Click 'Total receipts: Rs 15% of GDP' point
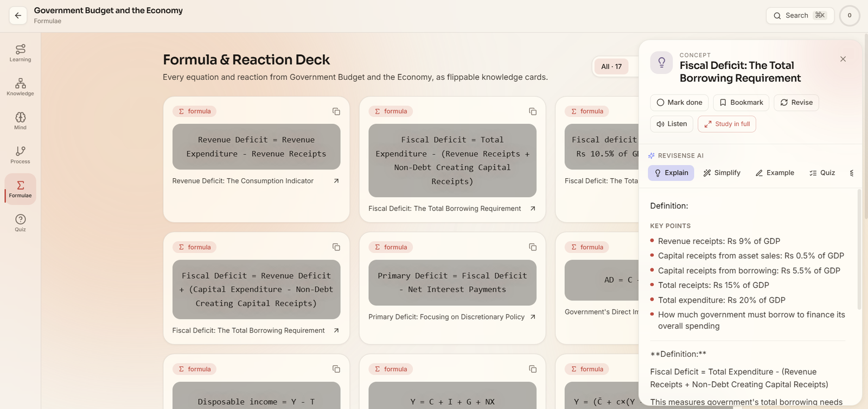Viewport: 868px width, 409px height. [713, 285]
